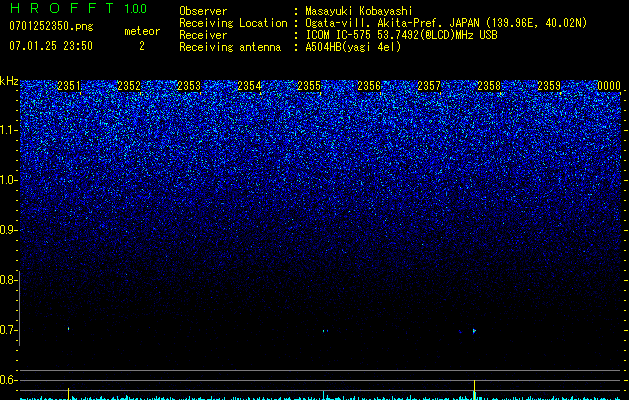Click the 2358 time marker

[x=489, y=86]
